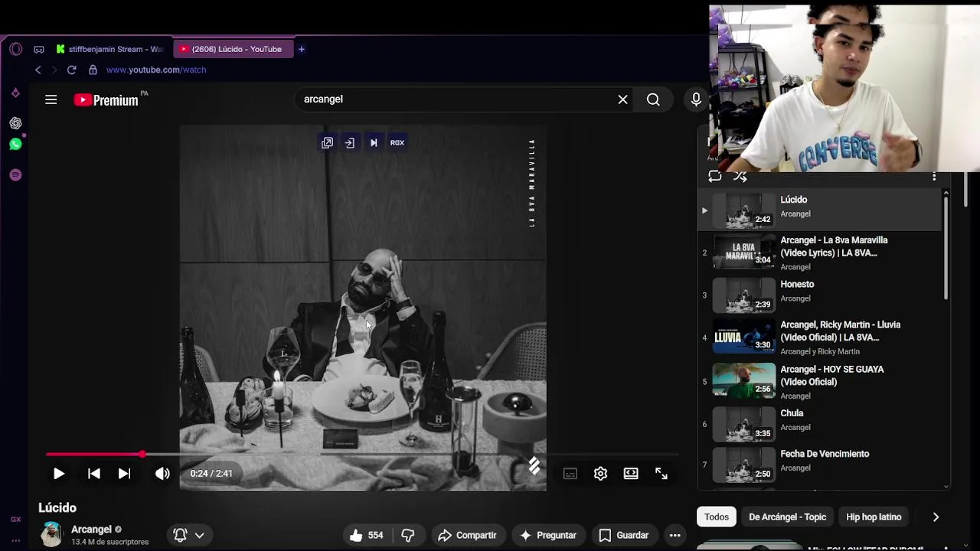Open the YouTube hamburger guide menu

pos(51,99)
